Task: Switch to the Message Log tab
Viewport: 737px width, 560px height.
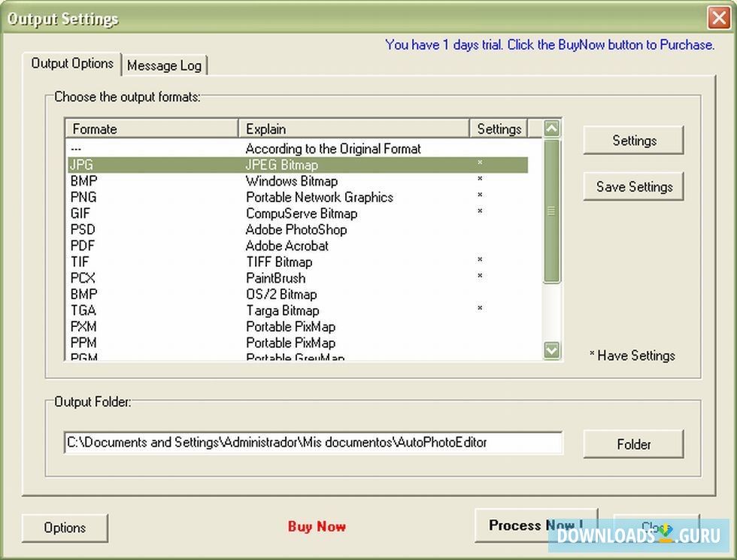Action: [x=165, y=65]
